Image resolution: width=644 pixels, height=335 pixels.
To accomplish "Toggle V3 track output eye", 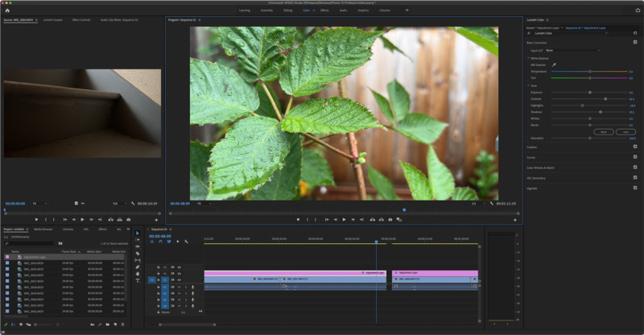I will click(179, 267).
